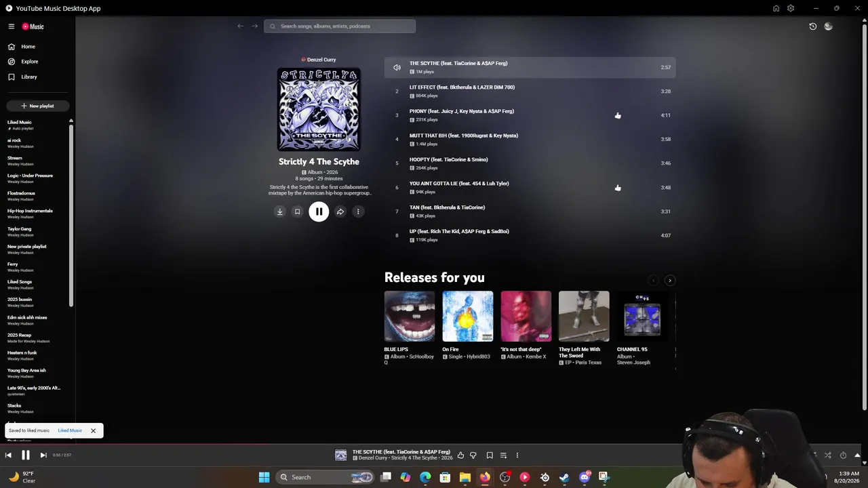Toggle like on PHONY track

(x=618, y=115)
